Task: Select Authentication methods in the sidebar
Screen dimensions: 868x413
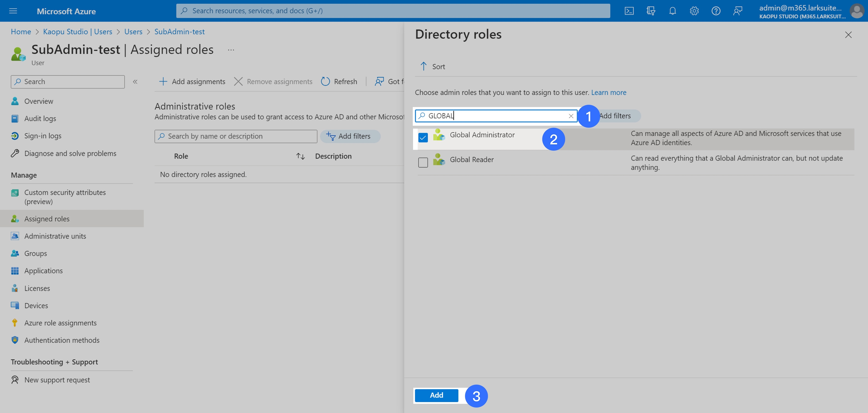Action: [62, 340]
